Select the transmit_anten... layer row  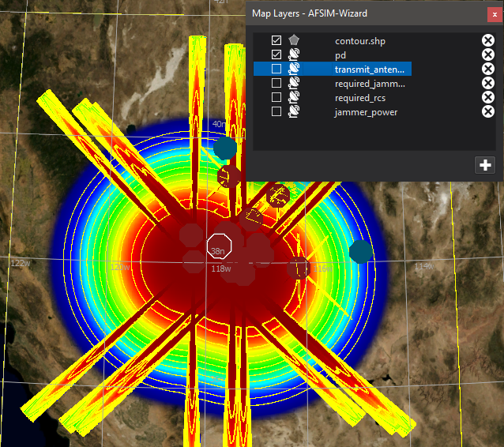coord(333,69)
